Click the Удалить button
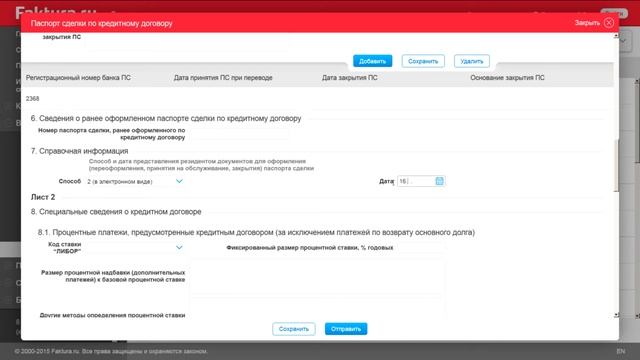This screenshot has width=640, height=360. coord(471,61)
